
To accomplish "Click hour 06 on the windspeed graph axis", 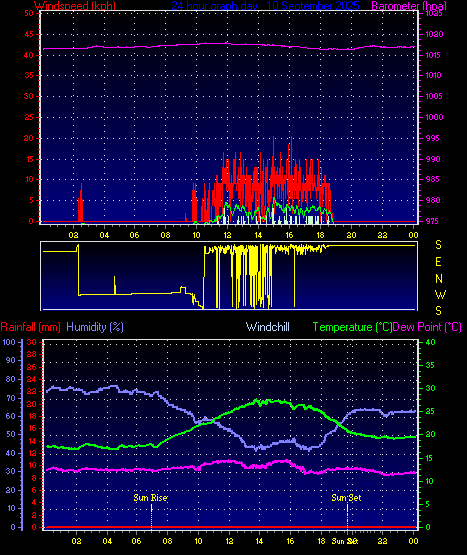I will tap(134, 235).
